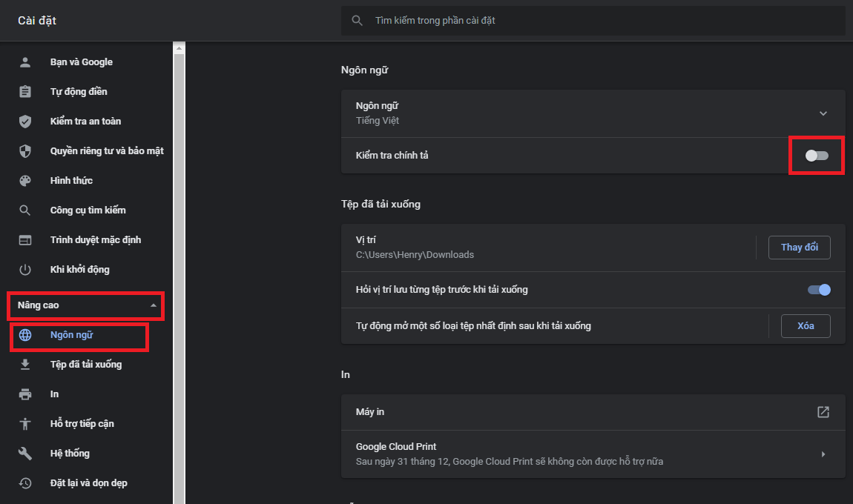Open the Google Cloud Print arrow
853x504 pixels.
pyautogui.click(x=823, y=454)
